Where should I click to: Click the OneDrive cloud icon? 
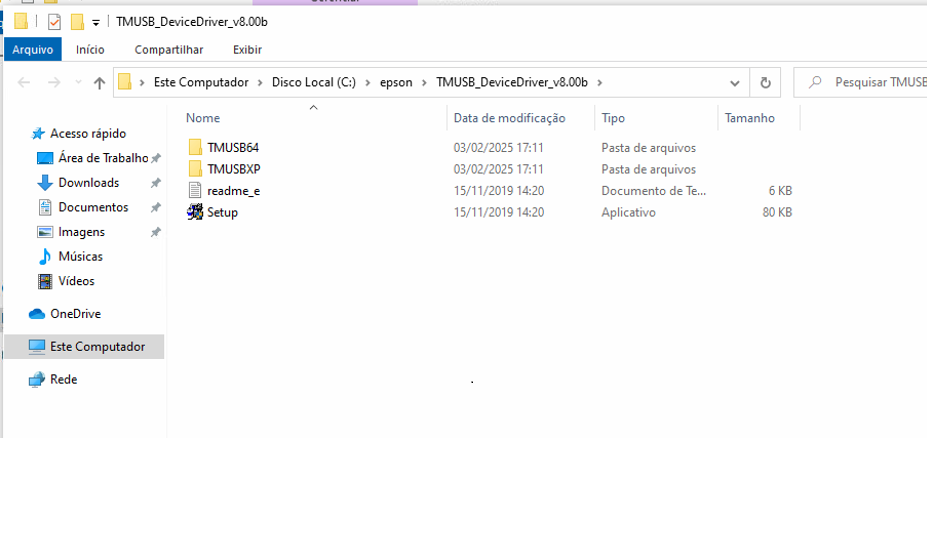click(37, 314)
